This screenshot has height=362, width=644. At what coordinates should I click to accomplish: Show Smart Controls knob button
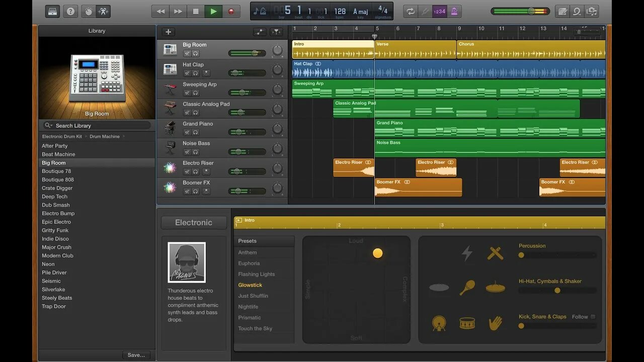coord(89,11)
